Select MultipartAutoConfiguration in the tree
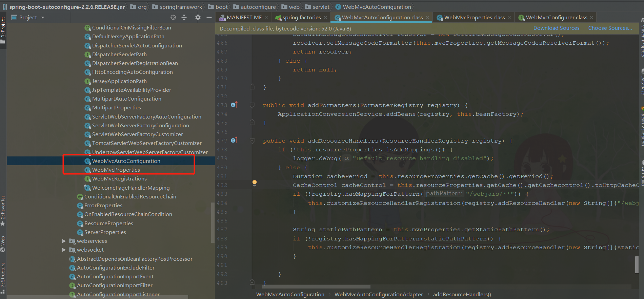Viewport: 644px width, 299px height. (126, 99)
